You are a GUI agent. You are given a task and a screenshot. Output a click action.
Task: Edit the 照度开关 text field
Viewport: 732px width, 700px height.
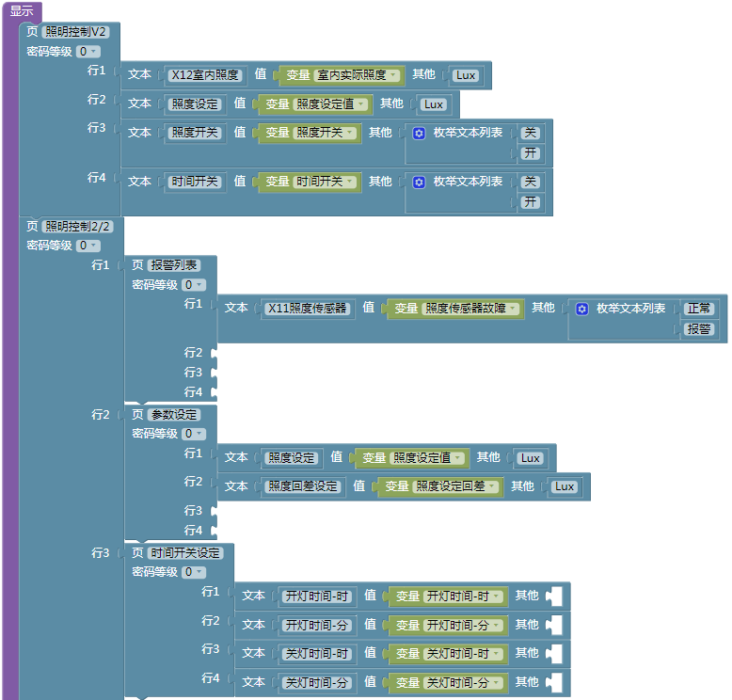coord(195,133)
